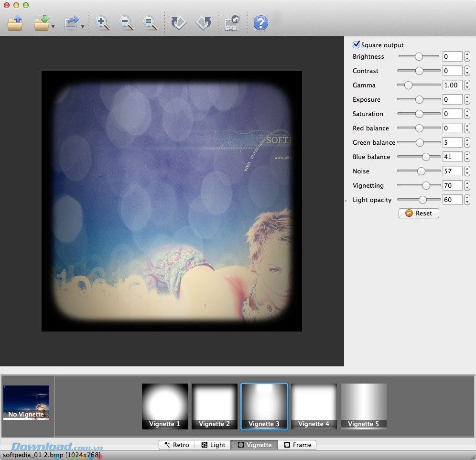Click the Vignetting slider handle

(425, 185)
